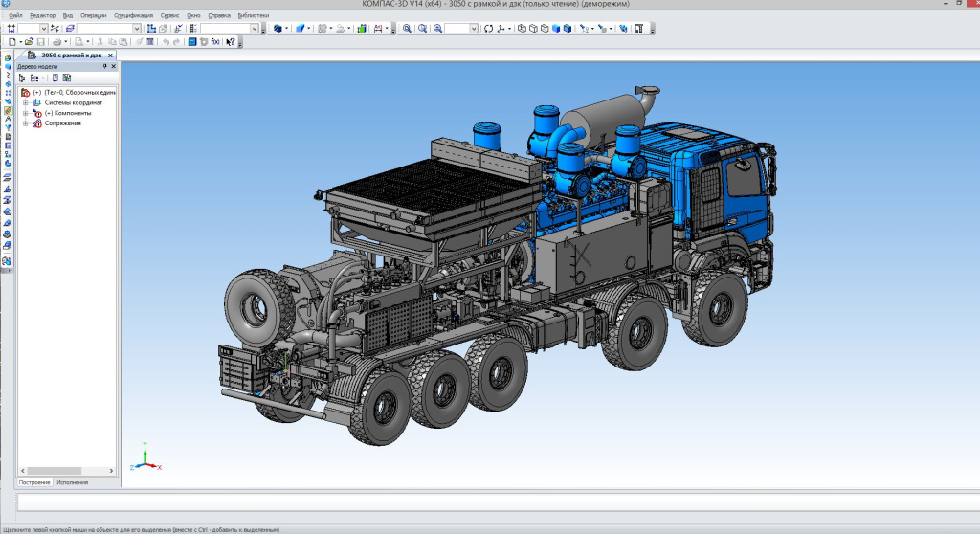
Task: Click the fx variables icon
Action: (x=215, y=42)
